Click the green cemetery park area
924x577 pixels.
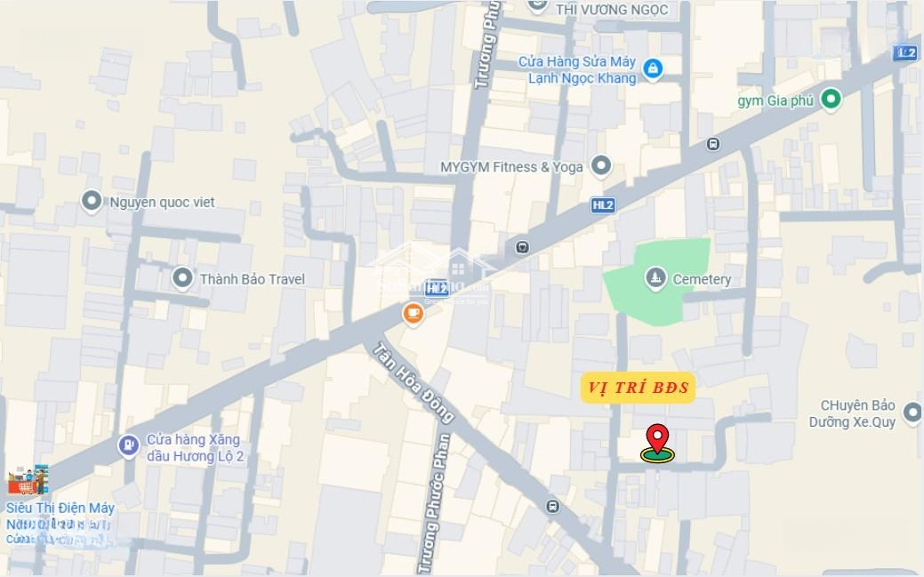pos(657,281)
